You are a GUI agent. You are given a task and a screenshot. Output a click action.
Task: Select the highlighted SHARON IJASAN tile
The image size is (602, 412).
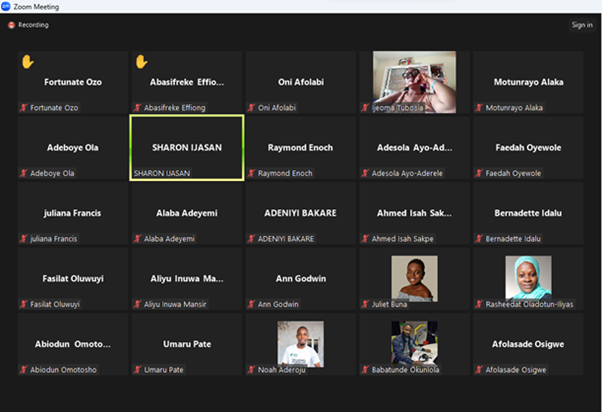pos(187,147)
